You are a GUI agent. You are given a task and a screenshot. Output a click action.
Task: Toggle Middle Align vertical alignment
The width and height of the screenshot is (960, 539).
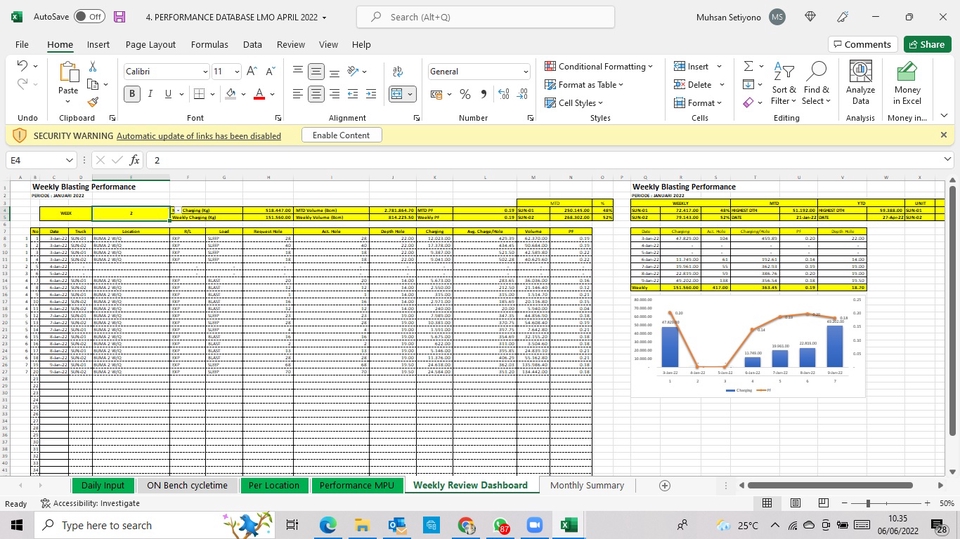click(316, 72)
